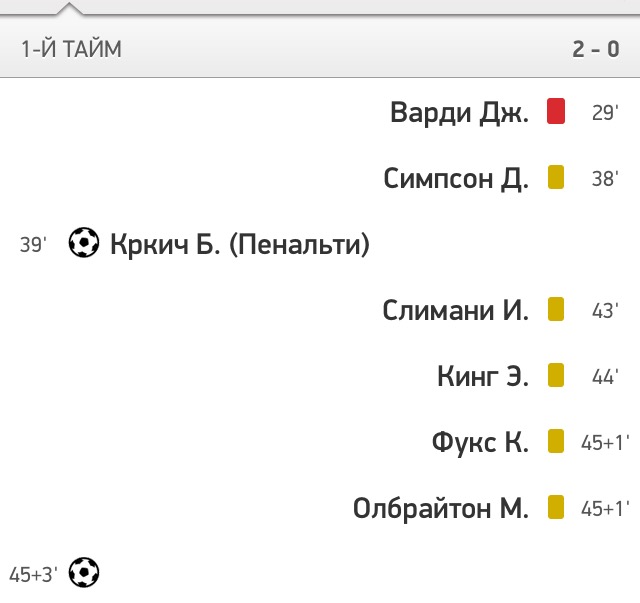Click the yellow card icon beside Симпсон Д.
Screen dimensions: 640x603
[556, 177]
